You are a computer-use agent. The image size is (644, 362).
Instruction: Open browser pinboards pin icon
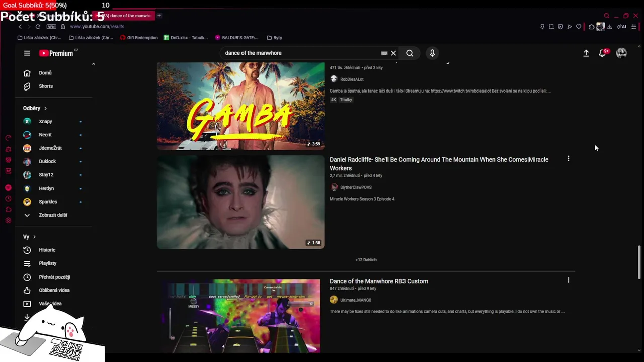pos(542,27)
